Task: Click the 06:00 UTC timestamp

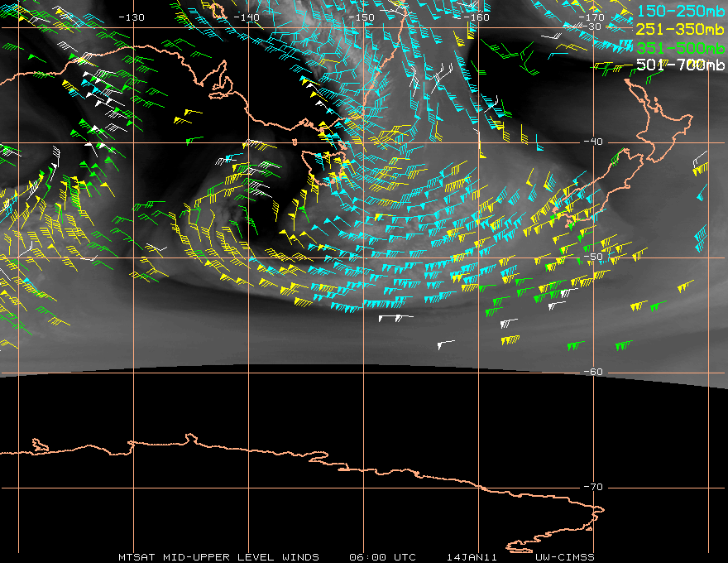Action: pos(382,557)
